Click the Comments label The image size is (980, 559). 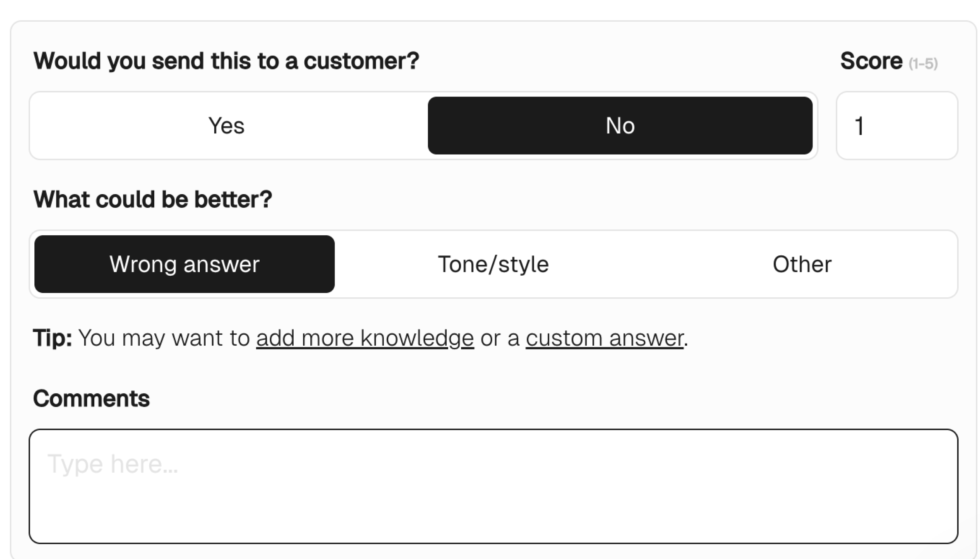pyautogui.click(x=91, y=398)
